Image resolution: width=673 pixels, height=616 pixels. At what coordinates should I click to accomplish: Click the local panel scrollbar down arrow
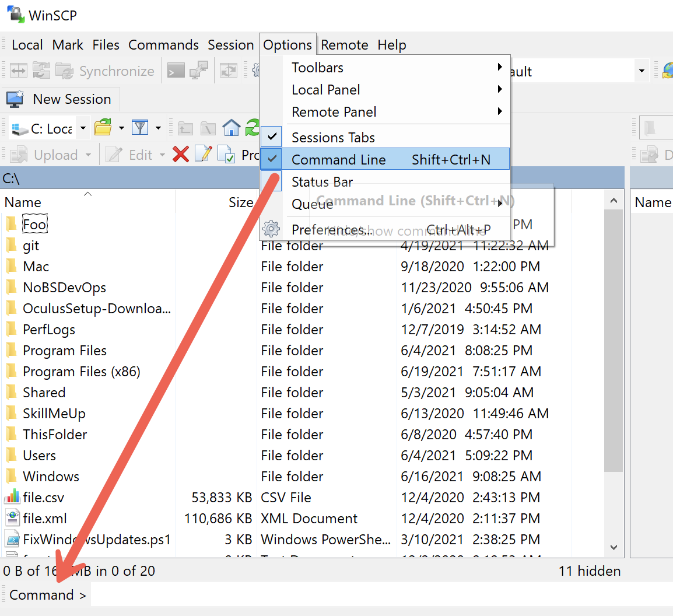(614, 547)
